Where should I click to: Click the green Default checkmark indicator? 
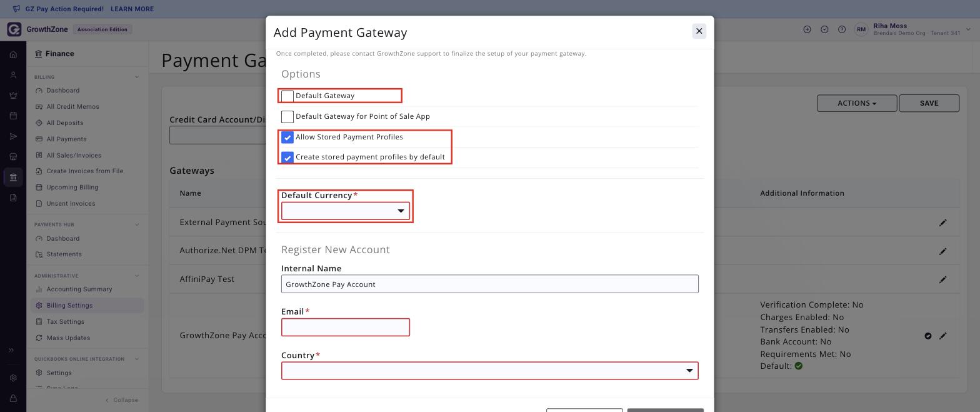[799, 366]
